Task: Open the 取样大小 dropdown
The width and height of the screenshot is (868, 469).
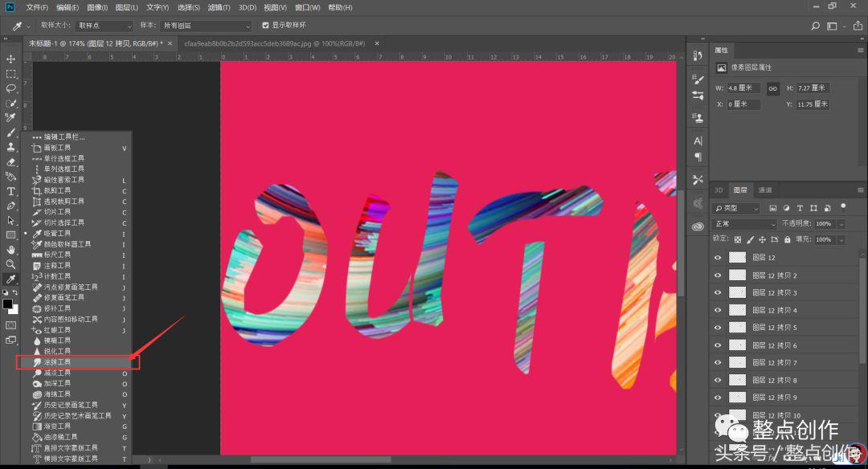Action: point(104,26)
